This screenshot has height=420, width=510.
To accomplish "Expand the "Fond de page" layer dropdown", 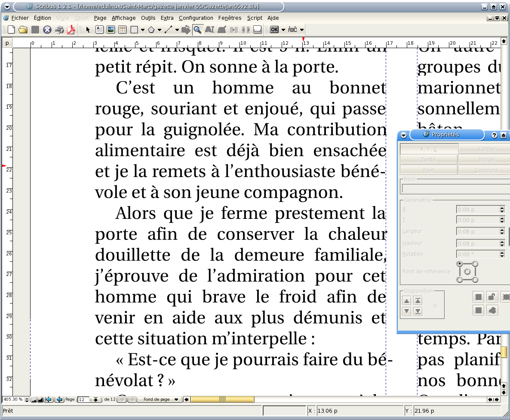I will [176, 399].
